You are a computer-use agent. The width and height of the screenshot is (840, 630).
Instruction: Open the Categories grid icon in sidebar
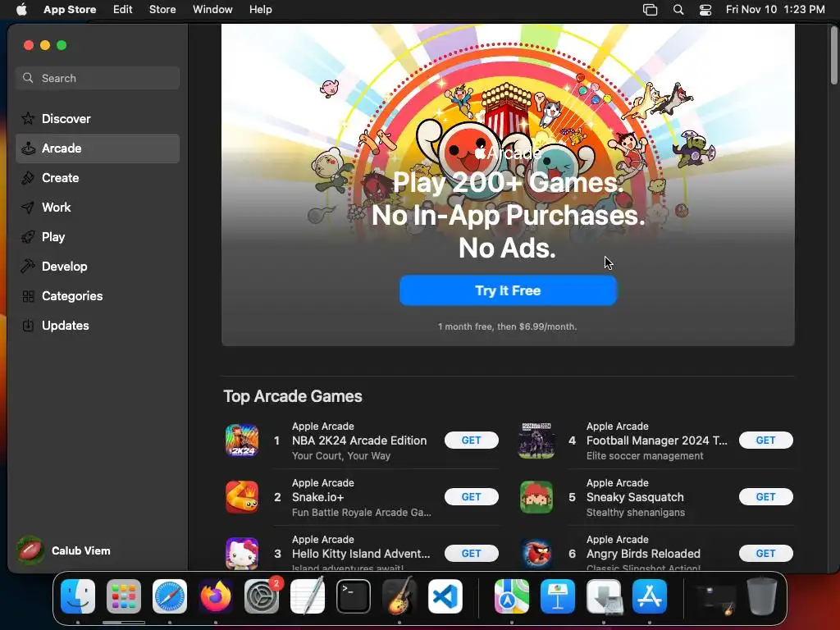point(28,295)
